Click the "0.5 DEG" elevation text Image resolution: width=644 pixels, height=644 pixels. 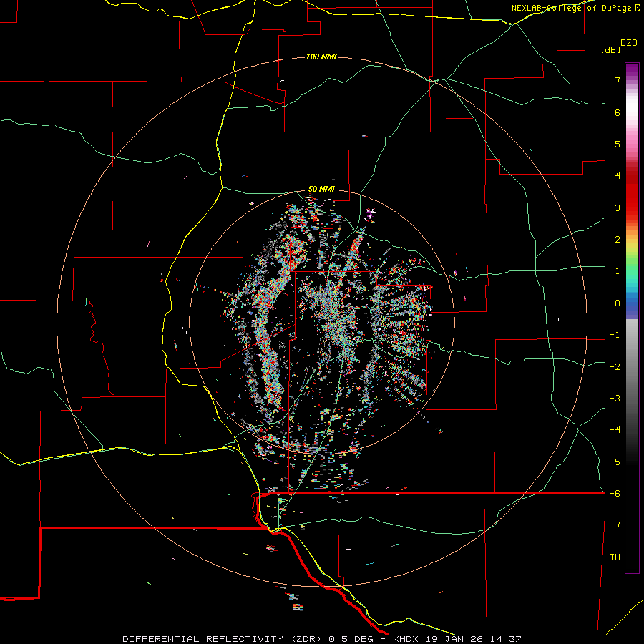pos(351,639)
